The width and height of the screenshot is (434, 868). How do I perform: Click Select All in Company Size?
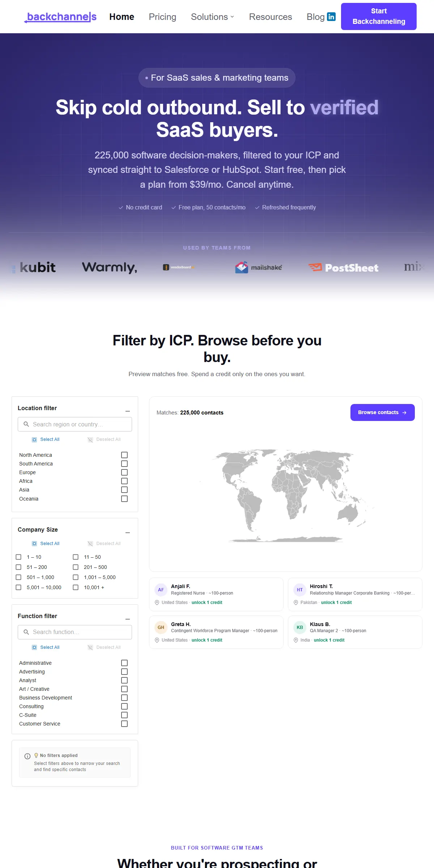[46, 544]
